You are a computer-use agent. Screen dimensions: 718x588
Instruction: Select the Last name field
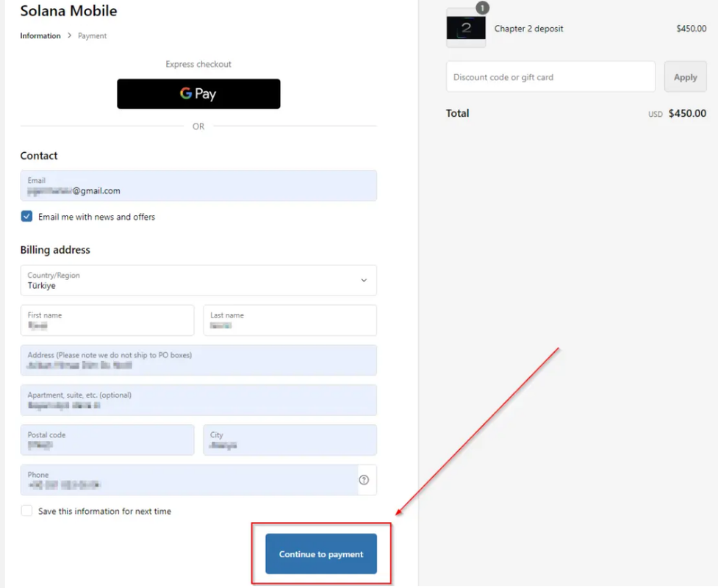tap(290, 320)
